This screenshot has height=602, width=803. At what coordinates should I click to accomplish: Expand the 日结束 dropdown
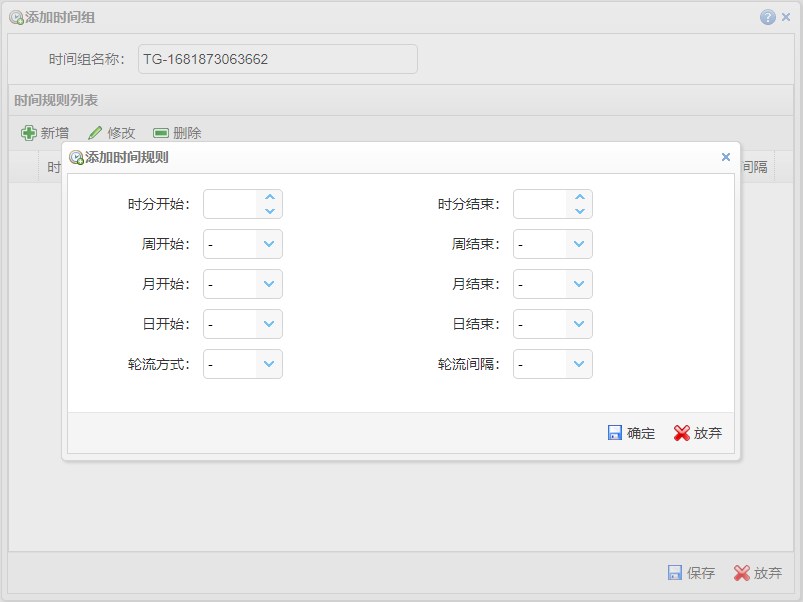(579, 324)
